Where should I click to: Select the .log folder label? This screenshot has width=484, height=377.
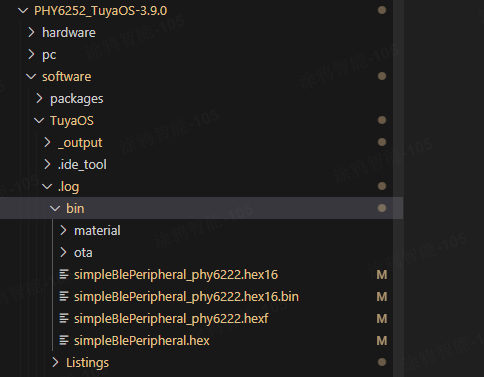(69, 187)
